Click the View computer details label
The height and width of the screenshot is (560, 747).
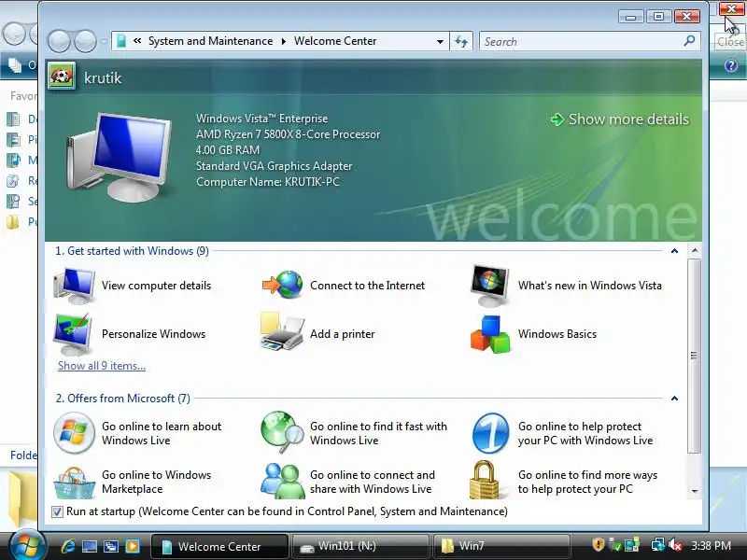[156, 286]
